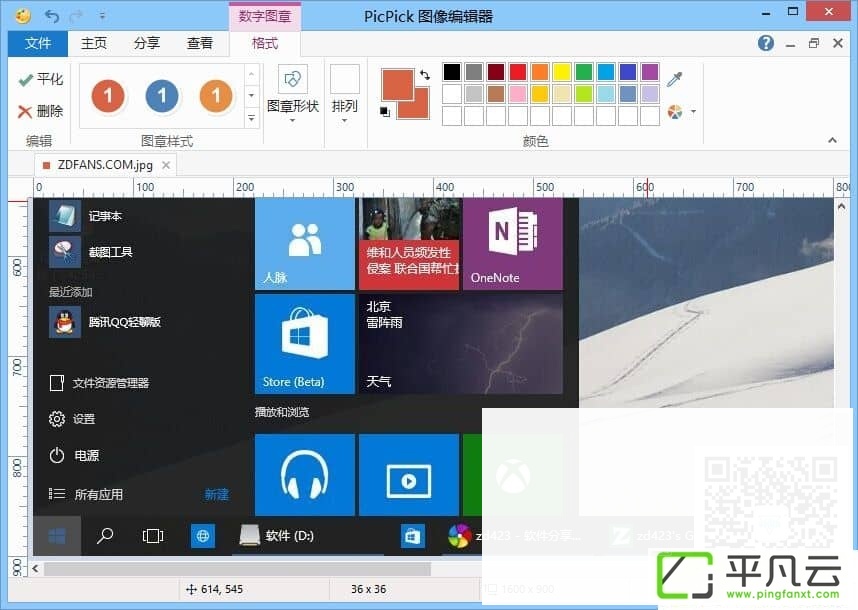Click the 人脉 people tile
The width and height of the screenshot is (858, 610).
coord(305,244)
